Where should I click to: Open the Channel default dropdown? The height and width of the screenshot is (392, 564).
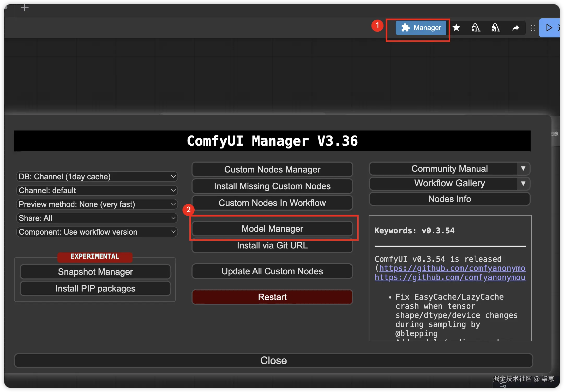pyautogui.click(x=97, y=191)
